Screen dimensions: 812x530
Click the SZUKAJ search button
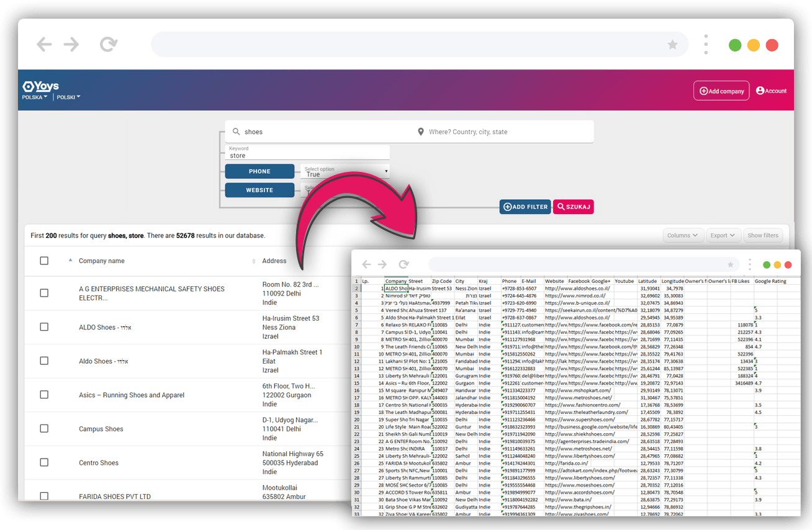pyautogui.click(x=574, y=207)
